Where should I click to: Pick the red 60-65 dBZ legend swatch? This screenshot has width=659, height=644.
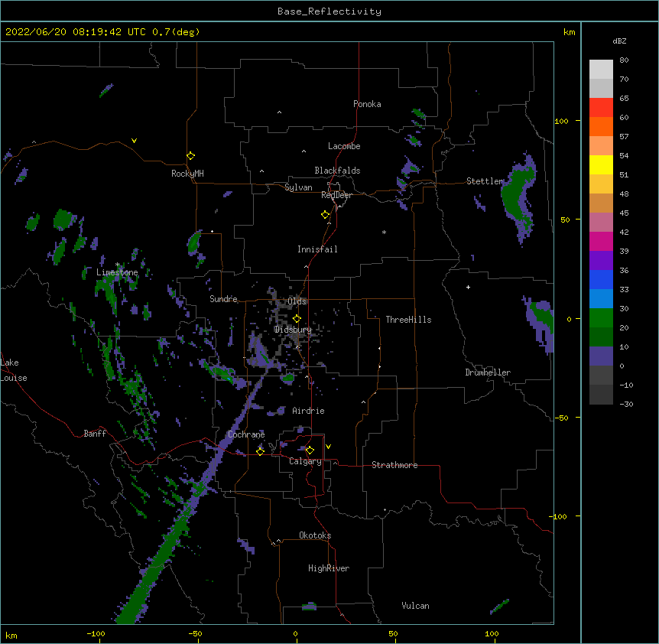pyautogui.click(x=601, y=108)
